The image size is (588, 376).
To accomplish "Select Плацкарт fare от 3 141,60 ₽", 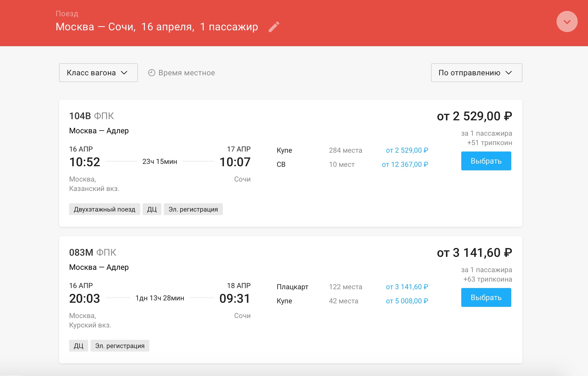I will tap(407, 287).
